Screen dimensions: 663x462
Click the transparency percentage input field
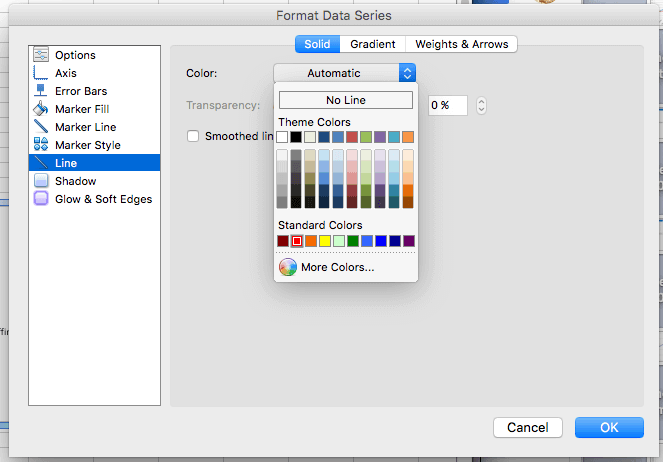click(x=447, y=105)
